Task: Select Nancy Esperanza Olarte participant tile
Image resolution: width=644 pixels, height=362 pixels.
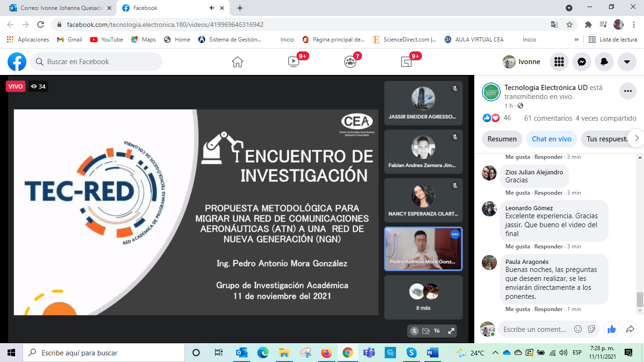Action: (423, 200)
